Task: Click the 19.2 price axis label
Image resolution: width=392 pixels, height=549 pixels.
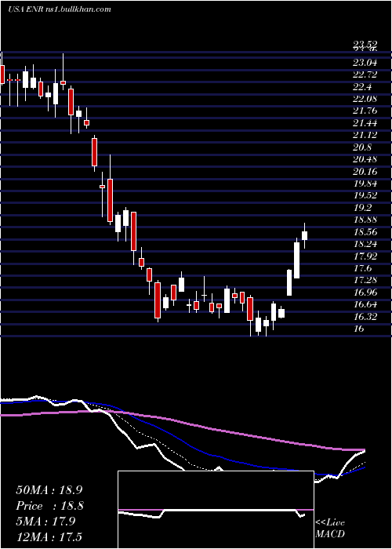Action: (362, 208)
